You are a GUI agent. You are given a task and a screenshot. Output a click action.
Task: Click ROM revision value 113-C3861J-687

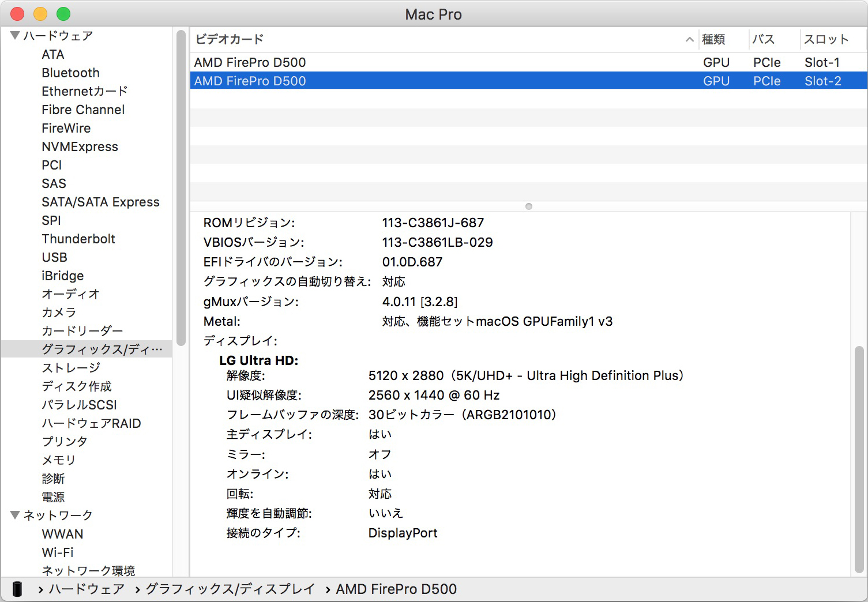[x=433, y=223]
